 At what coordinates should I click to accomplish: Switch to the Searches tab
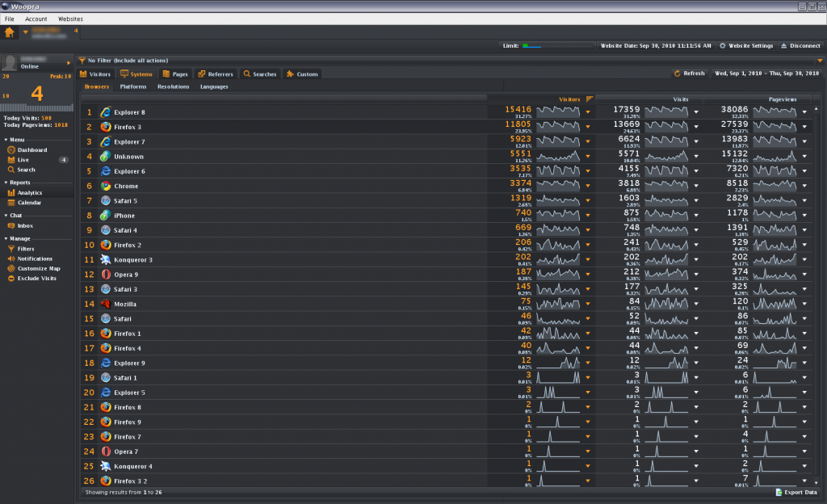tap(260, 74)
